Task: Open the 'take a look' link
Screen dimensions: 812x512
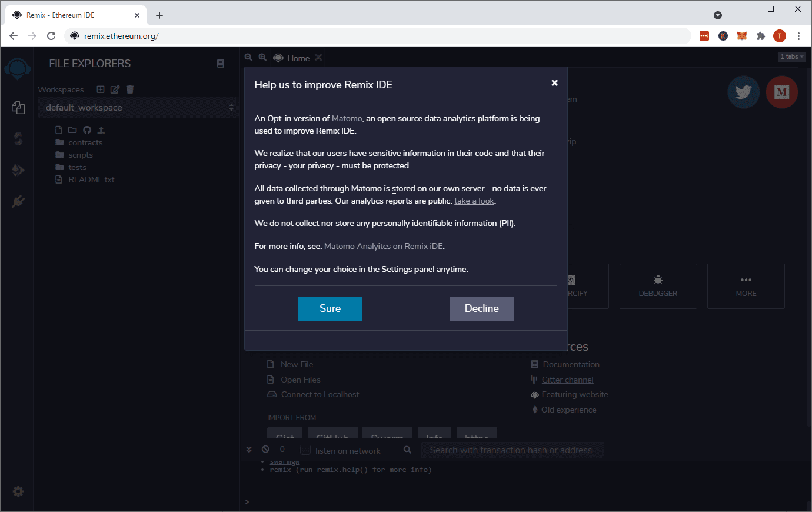Action: 474,201
